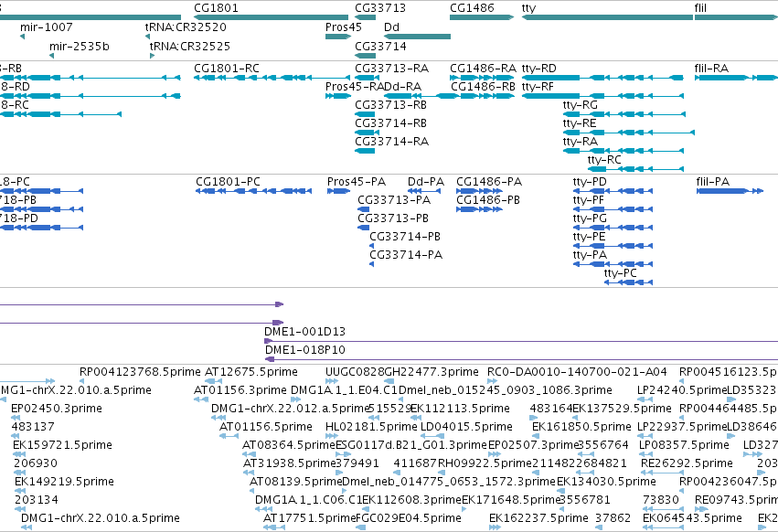The width and height of the screenshot is (778, 532).
Task: Select the CG1486-PB protein feature
Action: (x=479, y=209)
